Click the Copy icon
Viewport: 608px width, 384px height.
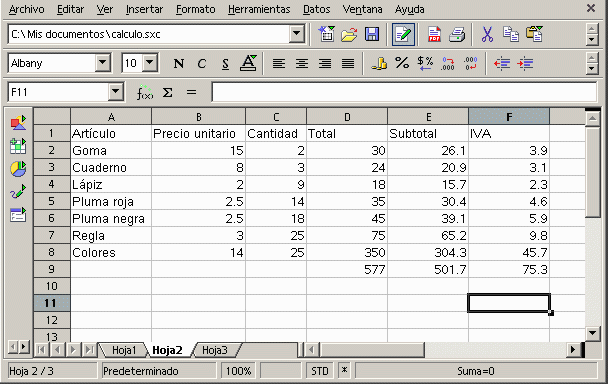[x=511, y=34]
